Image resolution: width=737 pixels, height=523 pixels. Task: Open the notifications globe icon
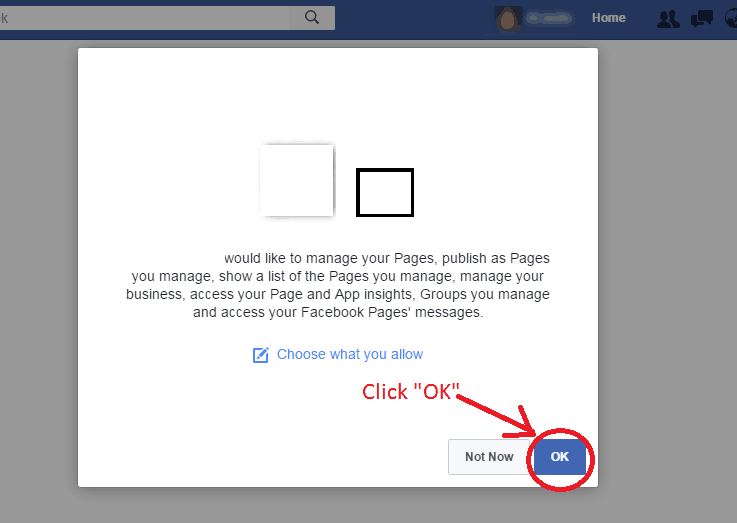coord(731,19)
